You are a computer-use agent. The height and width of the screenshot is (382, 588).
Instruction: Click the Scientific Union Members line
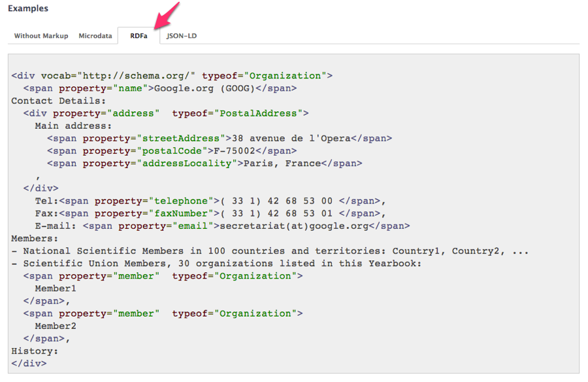pyautogui.click(x=216, y=264)
